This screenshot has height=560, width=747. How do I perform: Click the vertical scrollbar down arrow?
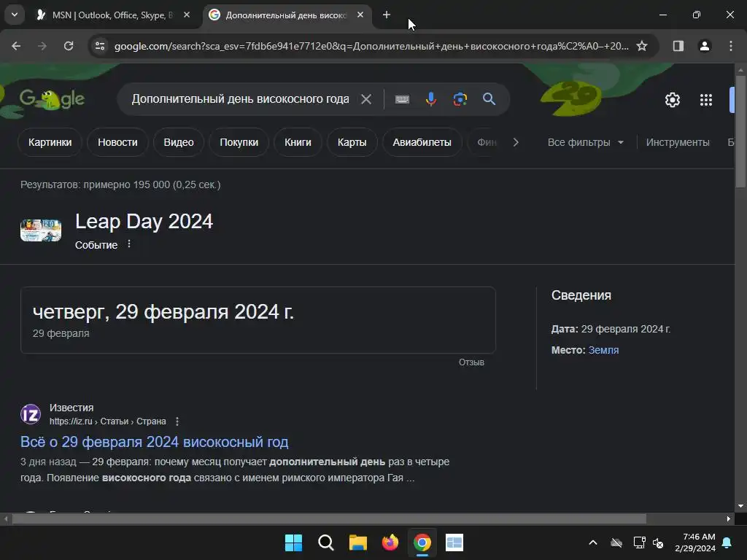741,506
